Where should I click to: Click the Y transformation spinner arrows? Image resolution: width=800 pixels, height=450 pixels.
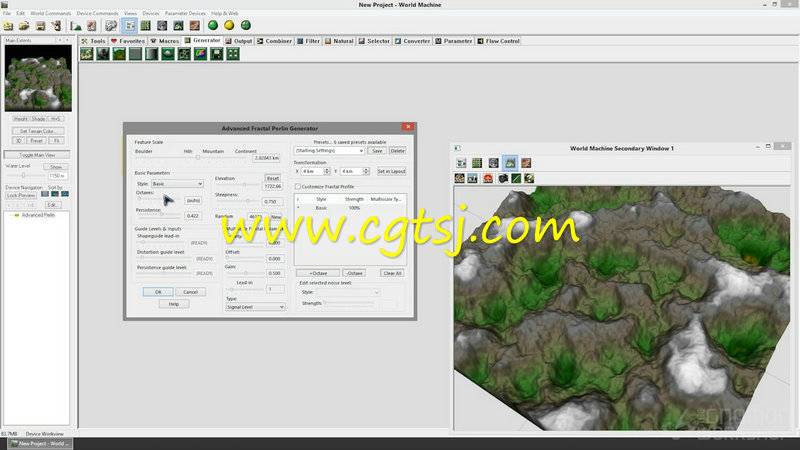366,171
